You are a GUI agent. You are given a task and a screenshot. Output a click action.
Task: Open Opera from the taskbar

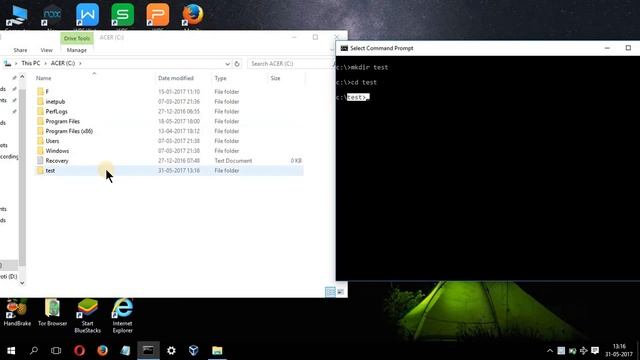click(79, 351)
